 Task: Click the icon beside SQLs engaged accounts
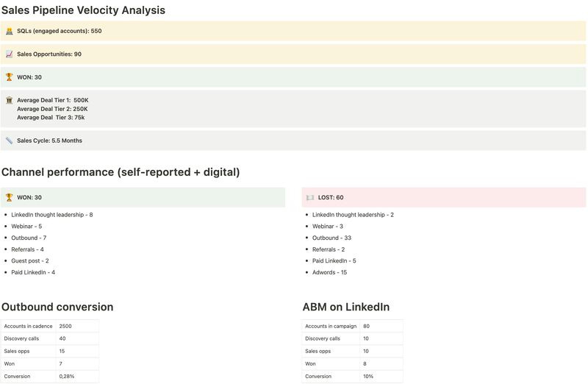point(10,31)
